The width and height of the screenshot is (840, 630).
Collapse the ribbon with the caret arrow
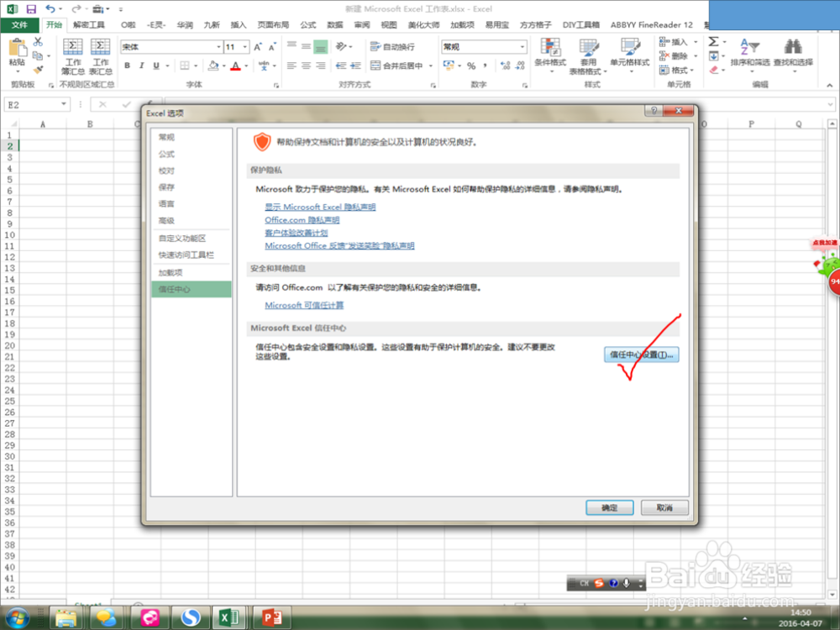point(829,85)
